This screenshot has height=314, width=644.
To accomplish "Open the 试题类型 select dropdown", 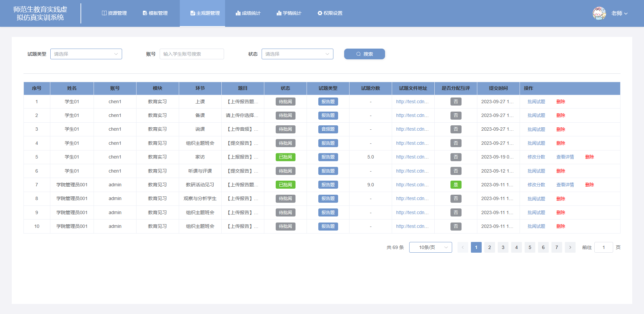I will click(x=86, y=54).
